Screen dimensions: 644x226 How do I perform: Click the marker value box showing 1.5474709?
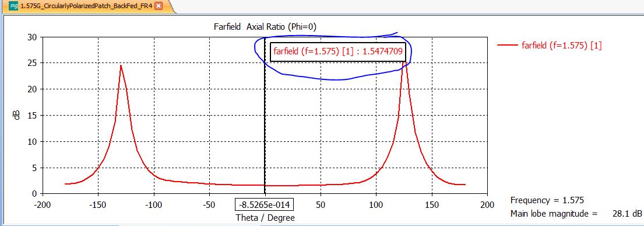pyautogui.click(x=337, y=52)
